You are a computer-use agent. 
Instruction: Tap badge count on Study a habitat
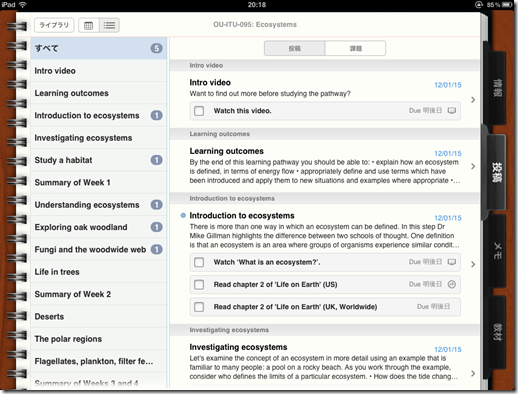pos(156,160)
